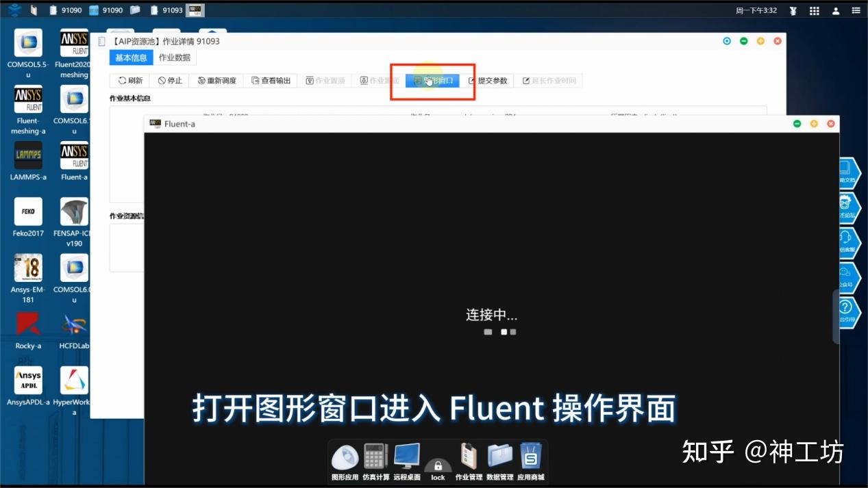Maximize the Fluent-a window with yellow button
Viewport: 868px width, 488px height.
point(814,124)
